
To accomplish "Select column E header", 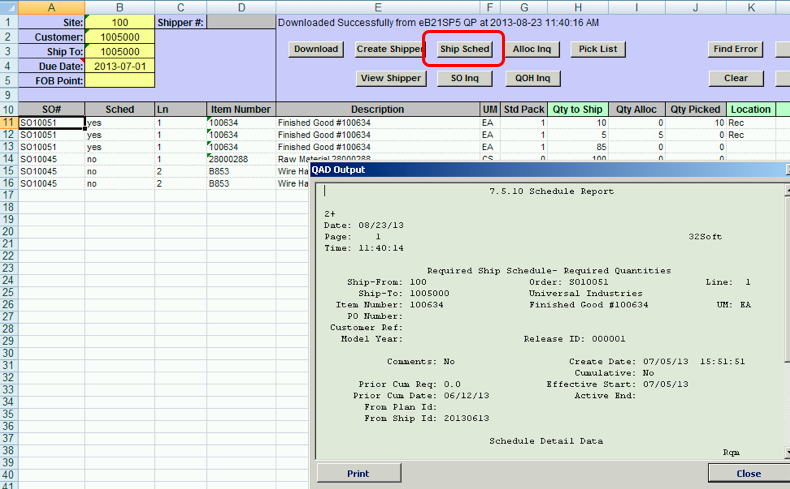I will (x=378, y=8).
